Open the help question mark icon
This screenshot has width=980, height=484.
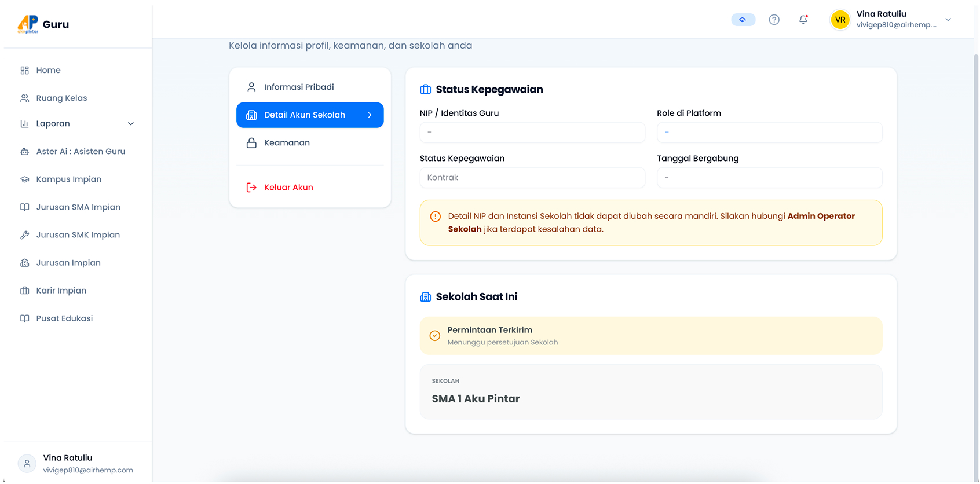774,20
